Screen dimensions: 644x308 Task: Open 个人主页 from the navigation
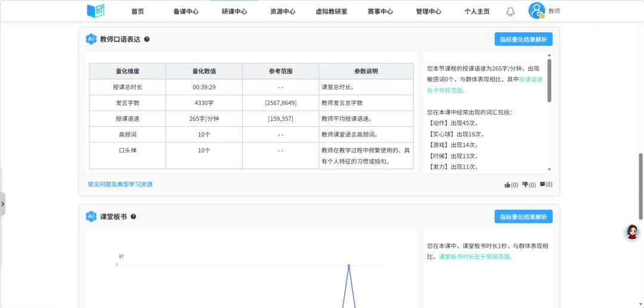coord(477,11)
